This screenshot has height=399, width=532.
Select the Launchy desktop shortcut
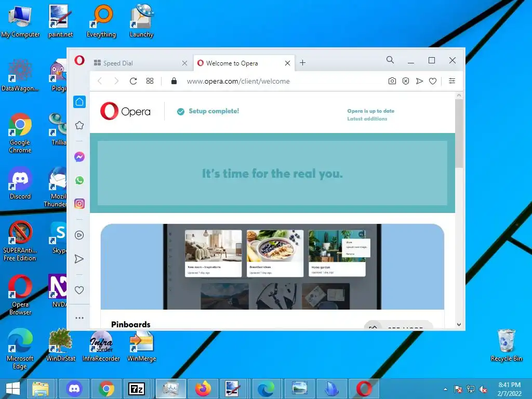tap(141, 21)
